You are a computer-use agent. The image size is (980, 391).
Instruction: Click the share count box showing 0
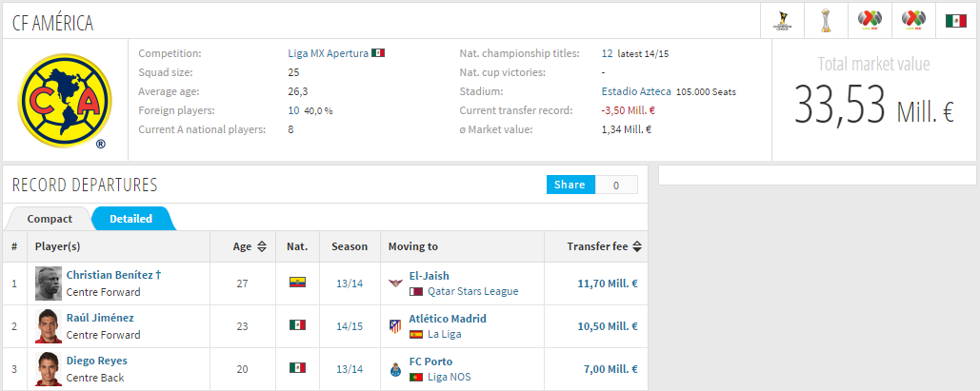pos(616,185)
